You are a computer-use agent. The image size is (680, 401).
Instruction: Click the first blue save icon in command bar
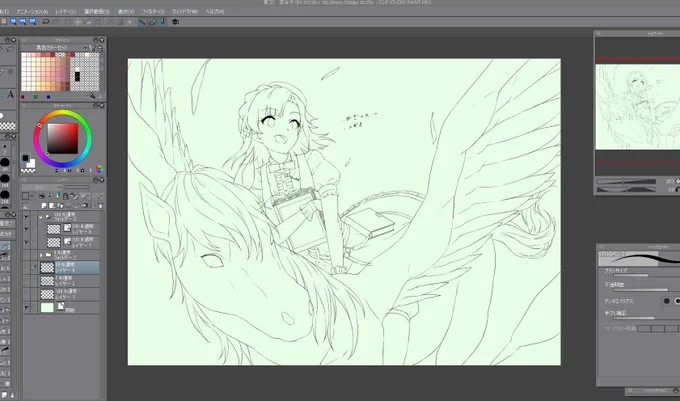click(13, 22)
